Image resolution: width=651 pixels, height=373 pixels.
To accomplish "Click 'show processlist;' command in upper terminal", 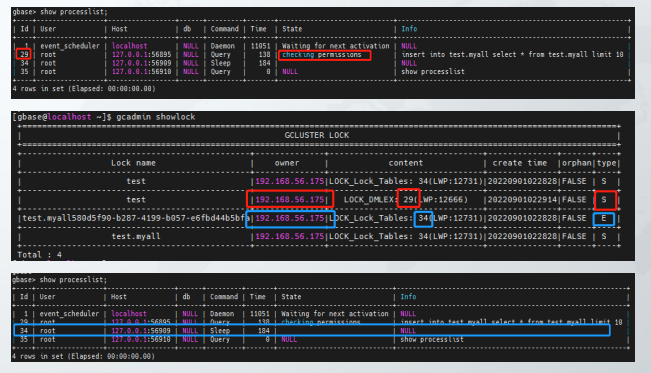I will point(73,12).
